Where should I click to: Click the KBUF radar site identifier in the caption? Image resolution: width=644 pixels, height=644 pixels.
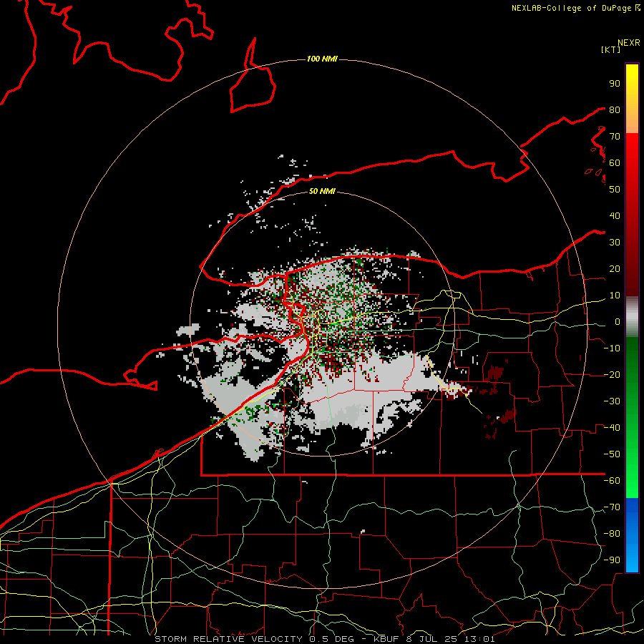pos(386,639)
